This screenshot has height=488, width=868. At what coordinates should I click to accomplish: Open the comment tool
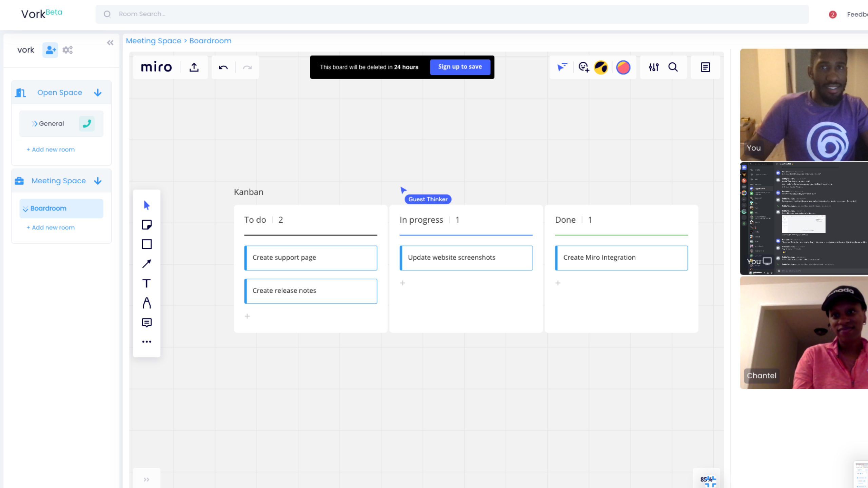(x=146, y=322)
